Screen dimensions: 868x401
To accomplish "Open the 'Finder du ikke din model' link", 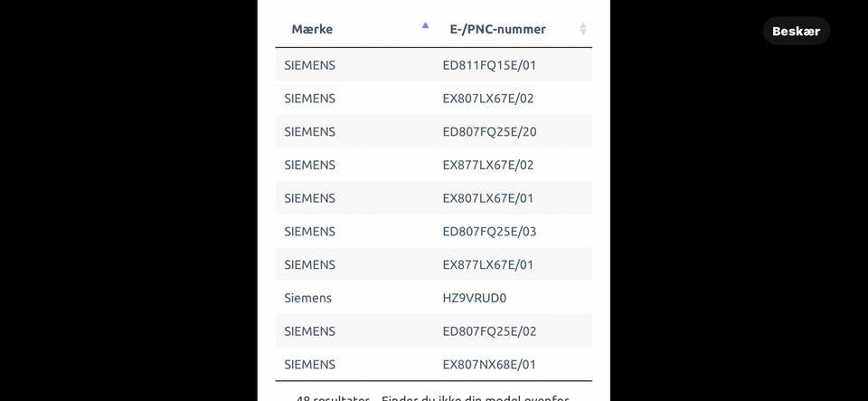I will click(x=475, y=397).
